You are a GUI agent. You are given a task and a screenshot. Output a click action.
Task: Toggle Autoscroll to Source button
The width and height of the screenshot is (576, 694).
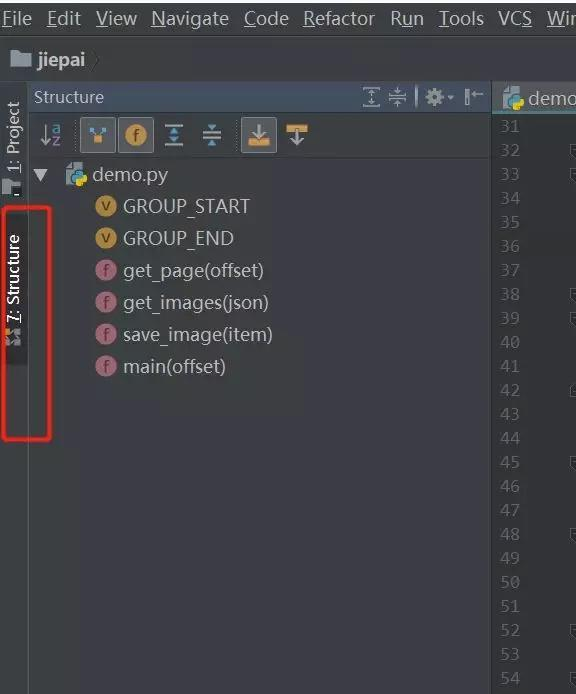coord(259,135)
